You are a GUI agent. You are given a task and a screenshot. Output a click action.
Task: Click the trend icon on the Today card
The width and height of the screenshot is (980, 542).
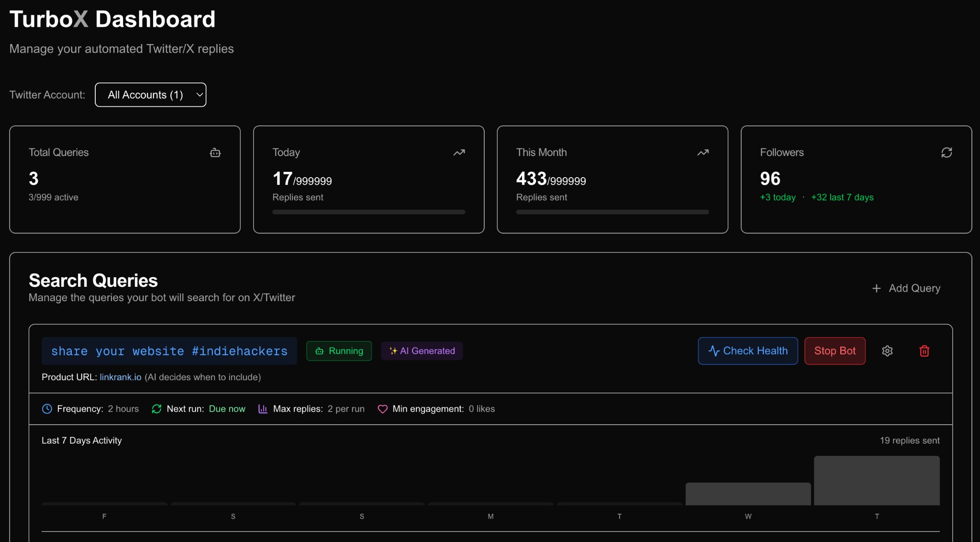tap(459, 152)
